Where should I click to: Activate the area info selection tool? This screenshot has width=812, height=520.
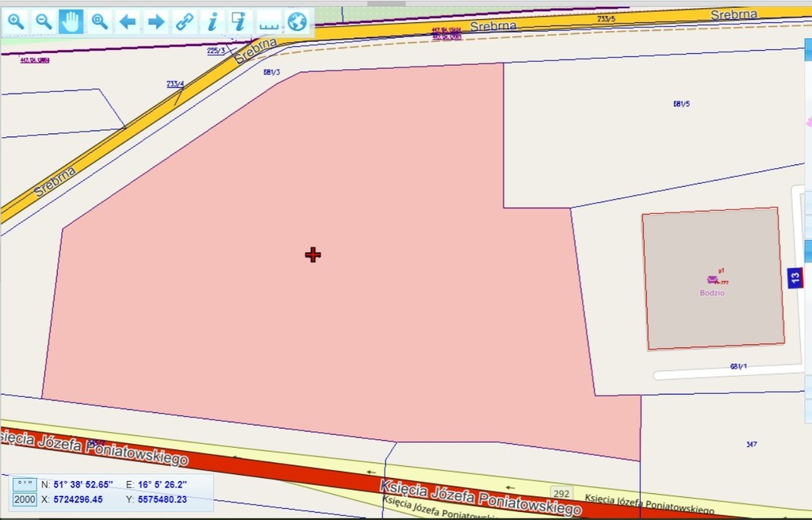coord(239,21)
